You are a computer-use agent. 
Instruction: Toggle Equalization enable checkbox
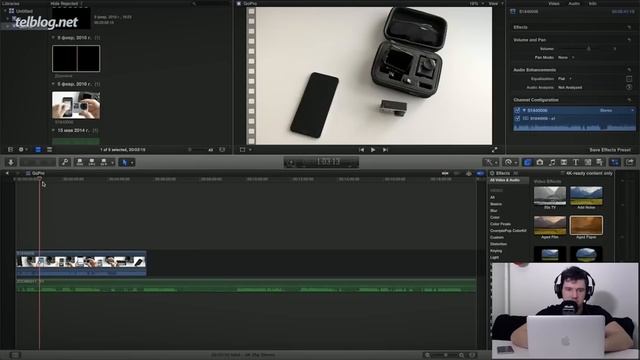coord(629,79)
